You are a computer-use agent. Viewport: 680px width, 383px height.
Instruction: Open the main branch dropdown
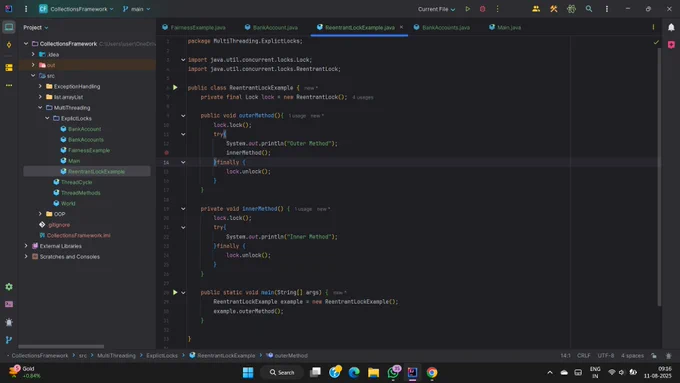pyautogui.click(x=136, y=9)
